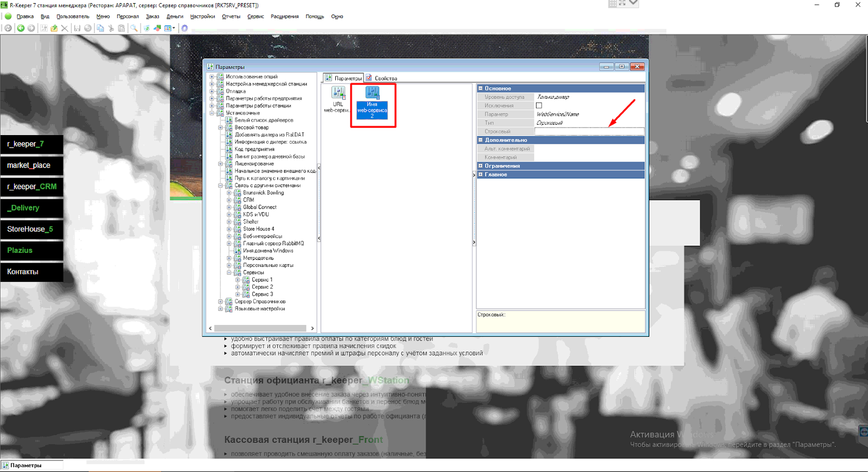Collapse the Сервисы tree node
Screen dimensions: 868x472
(229, 272)
